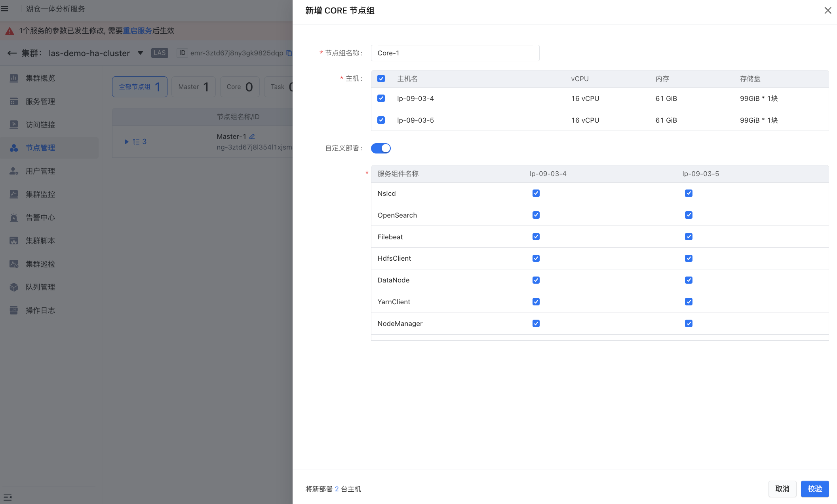Click the 取消 button

tap(782, 489)
